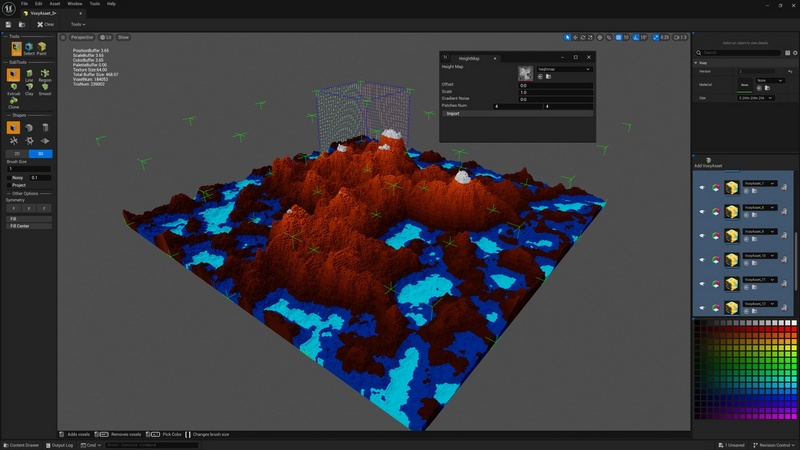Select the Paint tool

pos(42,47)
